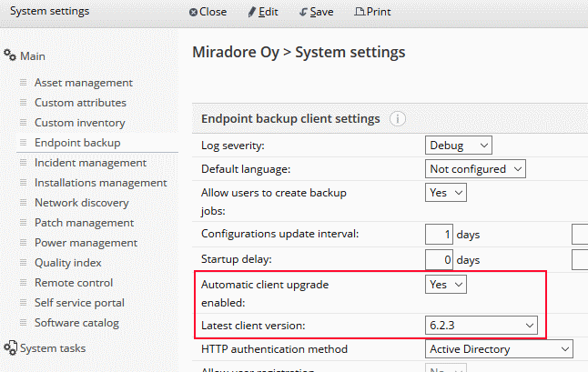This screenshot has width=588, height=372.
Task: Click the list icon beside Patch management
Action: pyautogui.click(x=24, y=223)
